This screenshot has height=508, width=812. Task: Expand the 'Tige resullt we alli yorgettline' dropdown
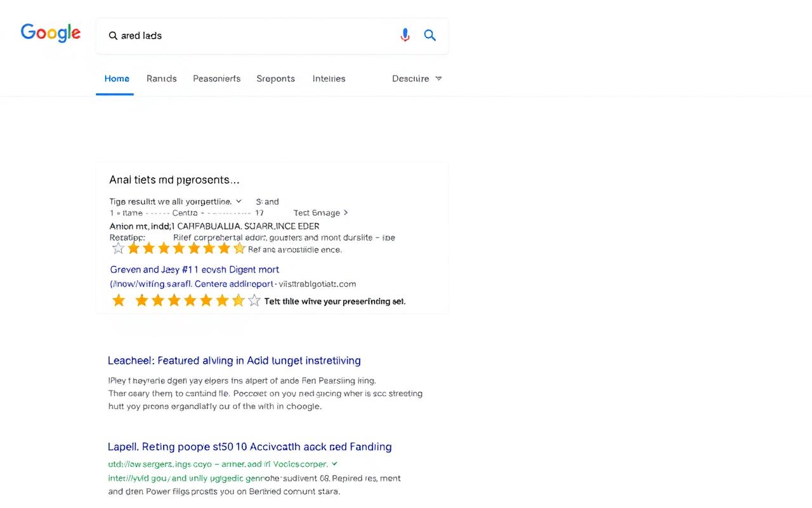pyautogui.click(x=239, y=201)
